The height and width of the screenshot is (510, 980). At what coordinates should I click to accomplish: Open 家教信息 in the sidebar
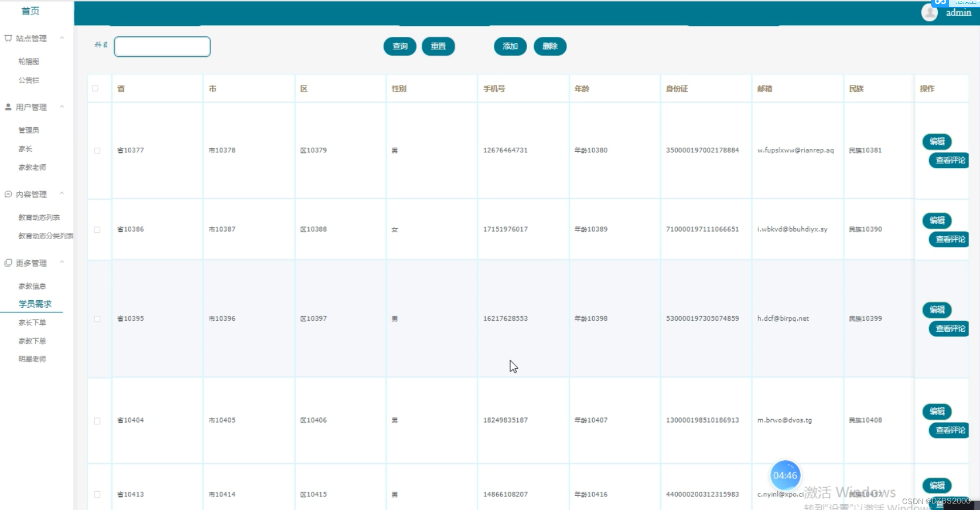(32, 287)
